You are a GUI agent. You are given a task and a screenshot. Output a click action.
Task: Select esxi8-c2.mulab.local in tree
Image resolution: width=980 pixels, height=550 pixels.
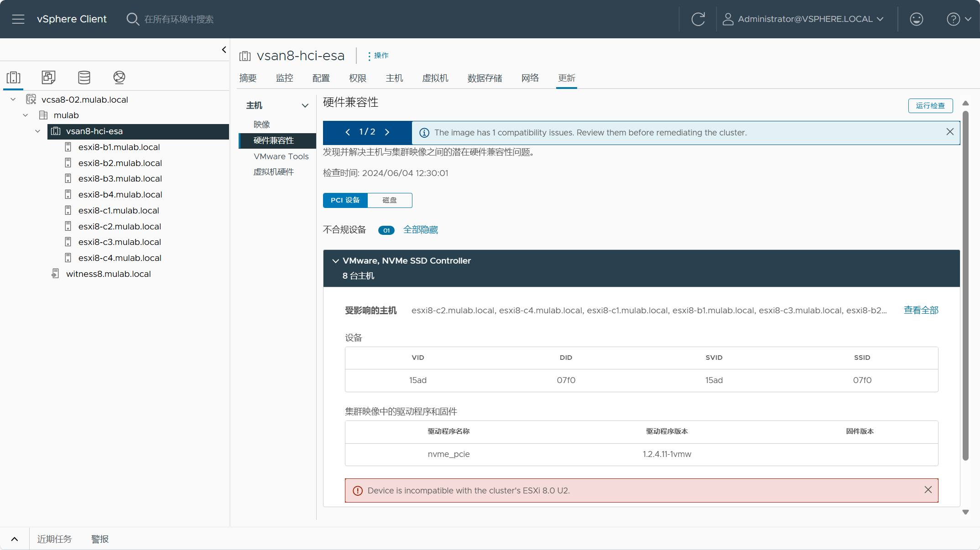[120, 226]
